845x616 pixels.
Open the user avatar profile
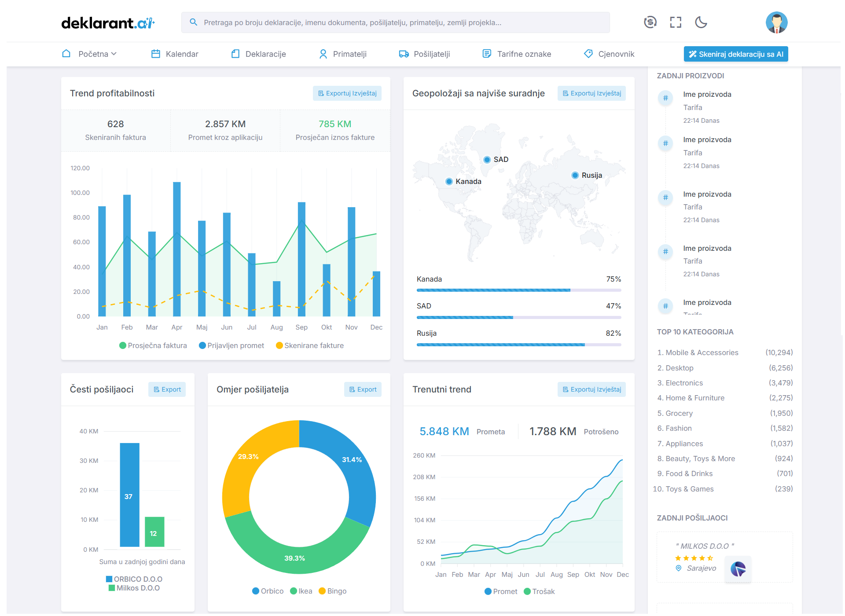pos(776,22)
